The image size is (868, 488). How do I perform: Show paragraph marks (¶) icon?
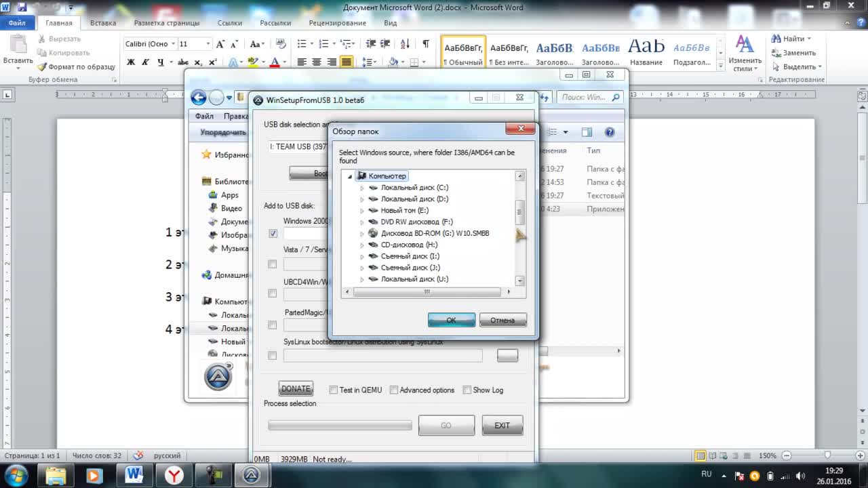(x=426, y=44)
